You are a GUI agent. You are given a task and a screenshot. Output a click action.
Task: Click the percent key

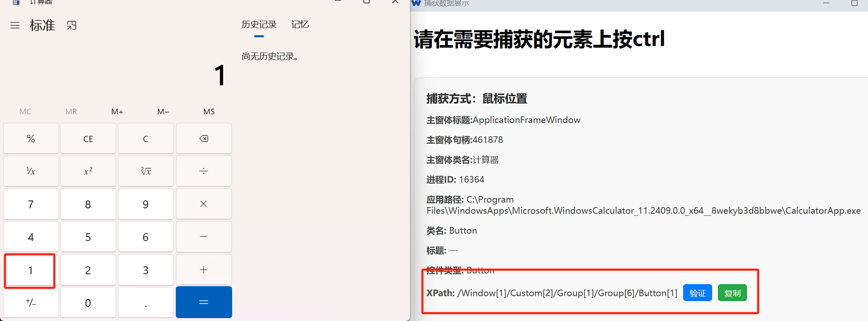click(x=31, y=138)
